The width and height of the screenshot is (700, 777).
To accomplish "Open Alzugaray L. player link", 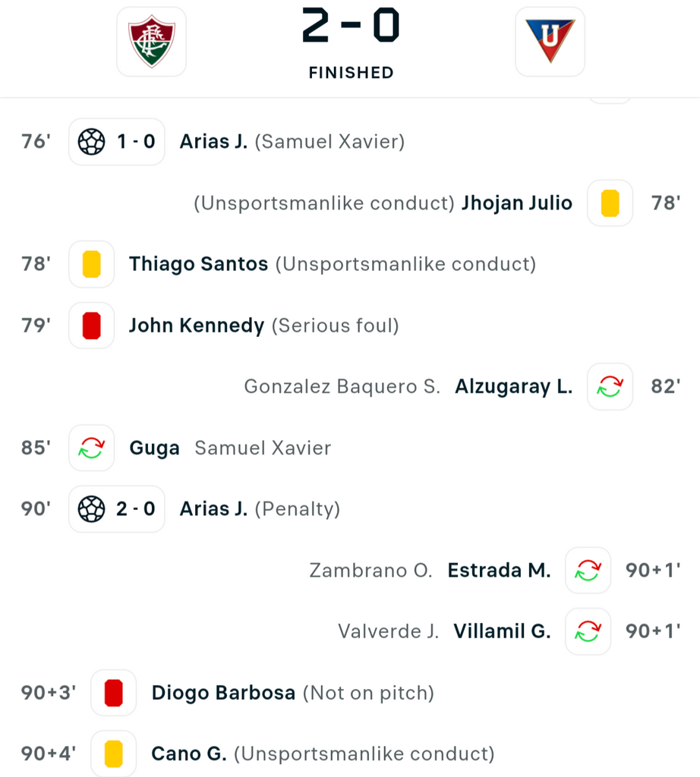I will [513, 386].
